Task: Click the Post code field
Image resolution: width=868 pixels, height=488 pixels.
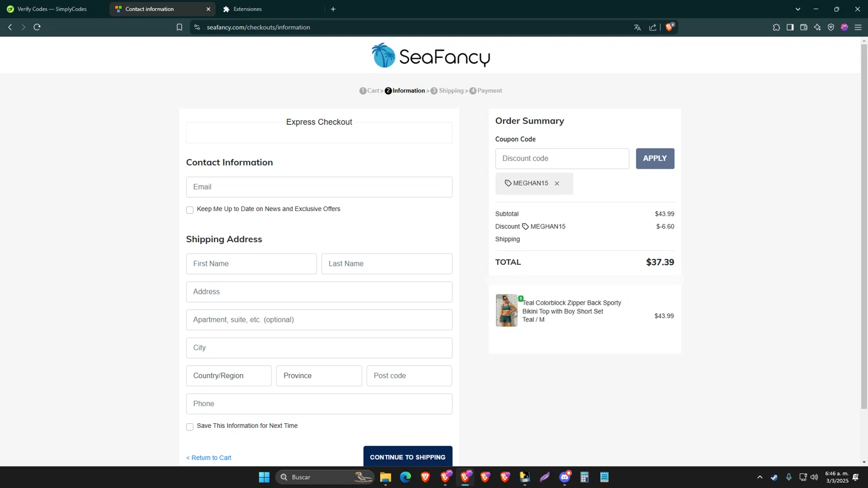Action: [x=409, y=376]
